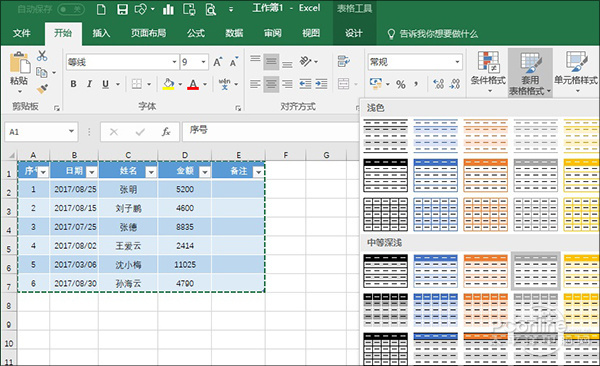Apply the yellow fill color
600x366 pixels.
tap(168, 84)
